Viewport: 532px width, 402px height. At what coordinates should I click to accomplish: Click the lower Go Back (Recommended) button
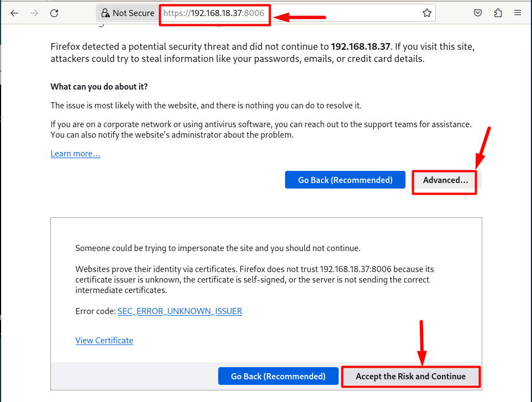[x=278, y=376]
